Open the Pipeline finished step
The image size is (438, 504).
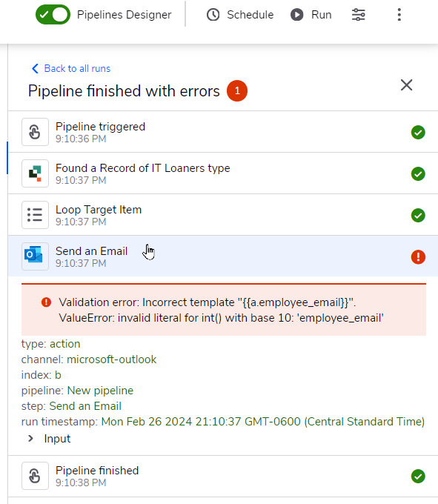click(223, 476)
